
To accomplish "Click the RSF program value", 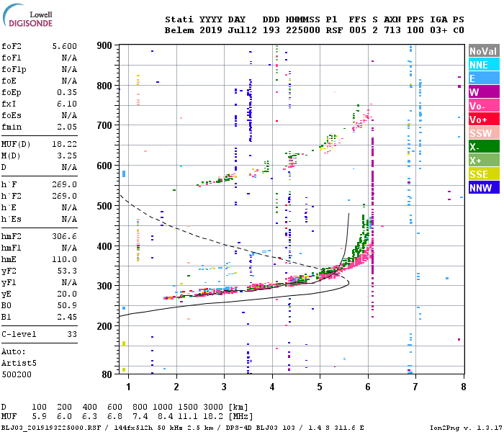I will [334, 30].
